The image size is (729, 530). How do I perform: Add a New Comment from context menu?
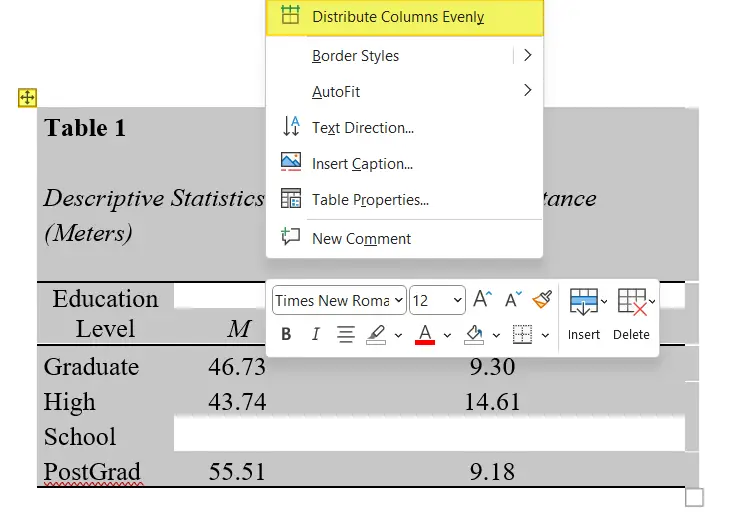pos(404,238)
